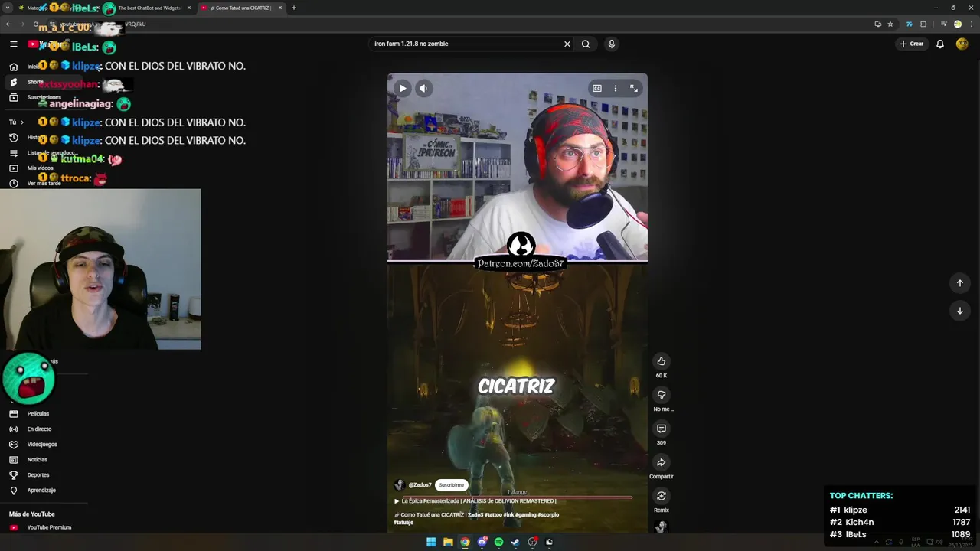Click in the YouTube search field
Image resolution: width=980 pixels, height=551 pixels.
click(465, 44)
